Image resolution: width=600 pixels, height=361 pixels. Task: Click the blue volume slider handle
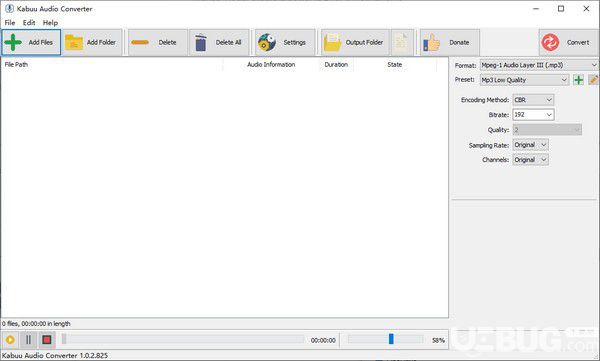tap(391, 339)
